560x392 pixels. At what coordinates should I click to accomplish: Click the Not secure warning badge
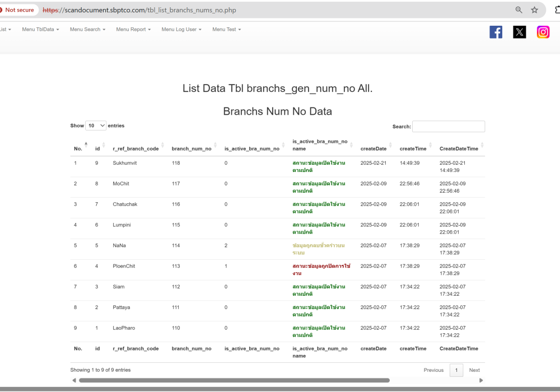point(17,10)
